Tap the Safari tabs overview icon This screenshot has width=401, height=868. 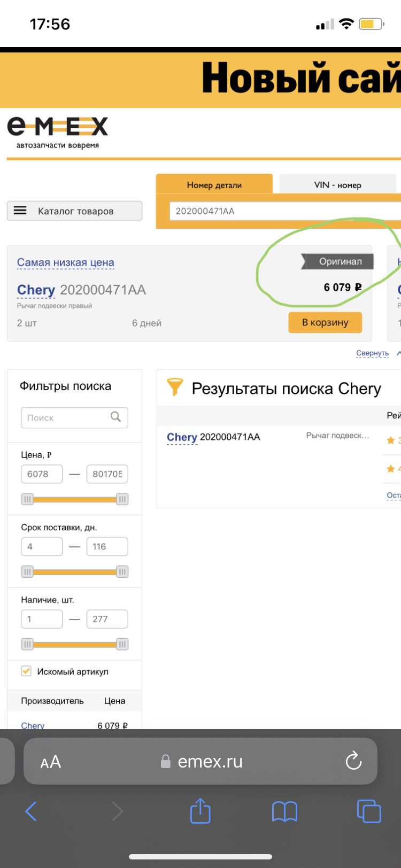click(369, 811)
